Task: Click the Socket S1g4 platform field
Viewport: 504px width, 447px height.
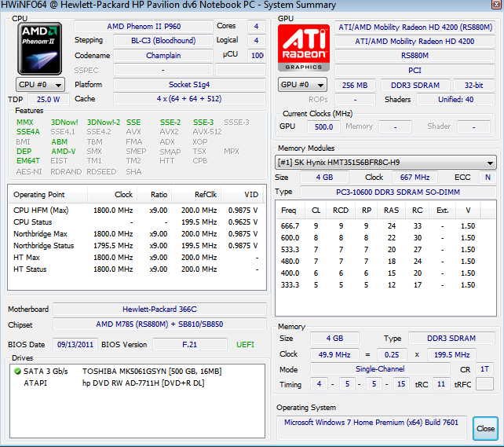Action: coord(189,85)
